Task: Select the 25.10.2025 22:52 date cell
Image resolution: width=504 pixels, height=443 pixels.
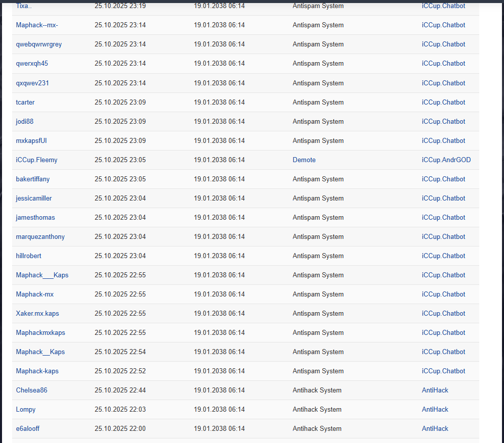Action: (x=120, y=371)
